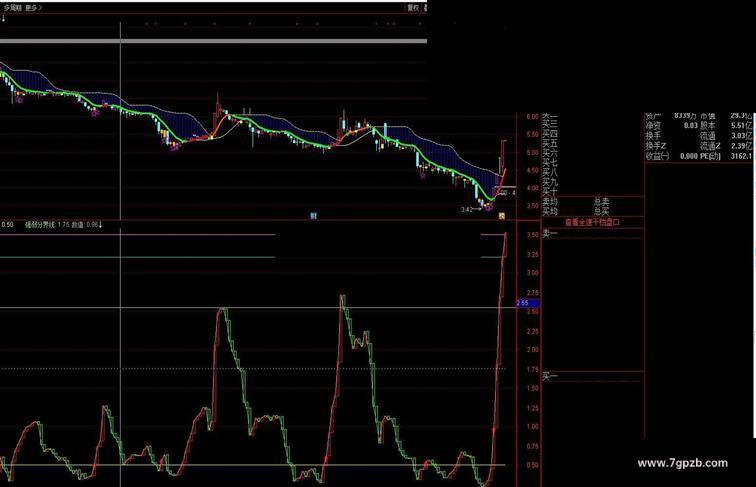The height and width of the screenshot is (487, 756).
Task: Click the down arrow after 0.96 value
Action: pyautogui.click(x=100, y=225)
